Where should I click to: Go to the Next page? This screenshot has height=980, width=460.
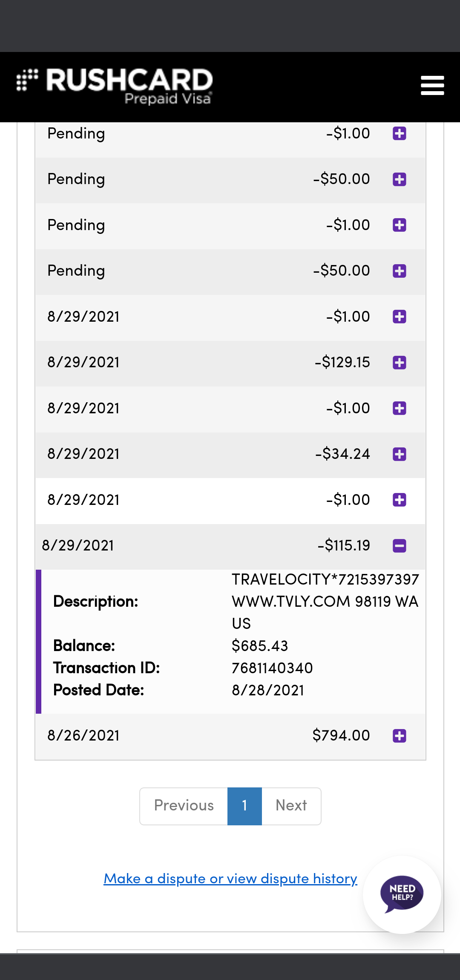tap(291, 806)
